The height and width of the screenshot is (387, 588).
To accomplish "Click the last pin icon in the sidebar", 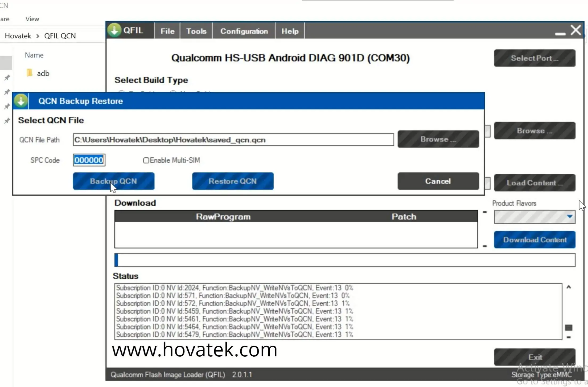I will [x=7, y=121].
